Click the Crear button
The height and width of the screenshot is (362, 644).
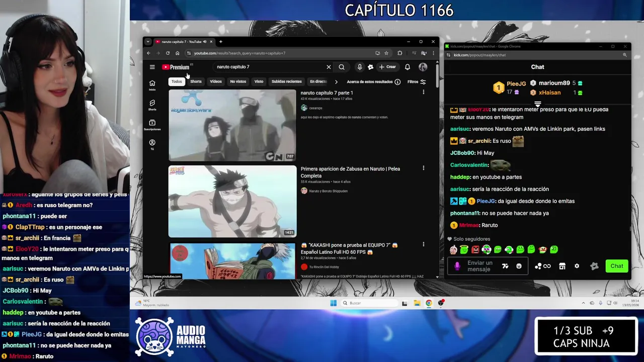tap(387, 67)
